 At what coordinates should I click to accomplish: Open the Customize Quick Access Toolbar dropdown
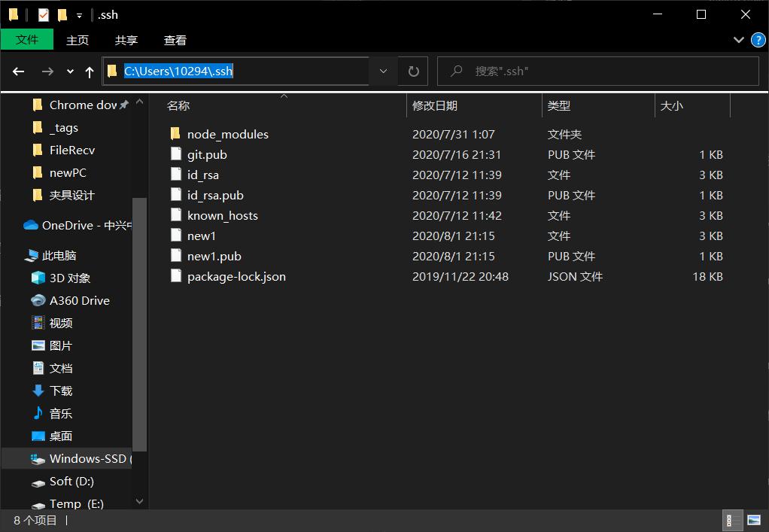pos(80,16)
